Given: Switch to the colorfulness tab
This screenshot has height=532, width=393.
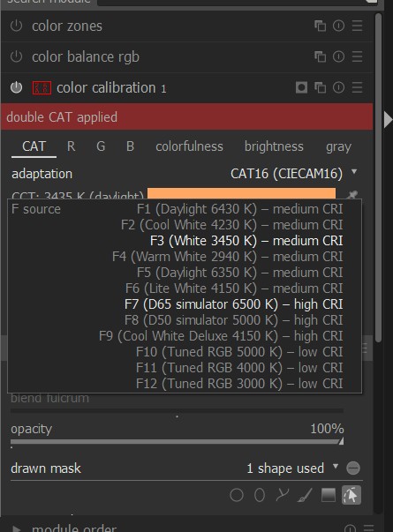Looking at the screenshot, I should pyautogui.click(x=189, y=146).
